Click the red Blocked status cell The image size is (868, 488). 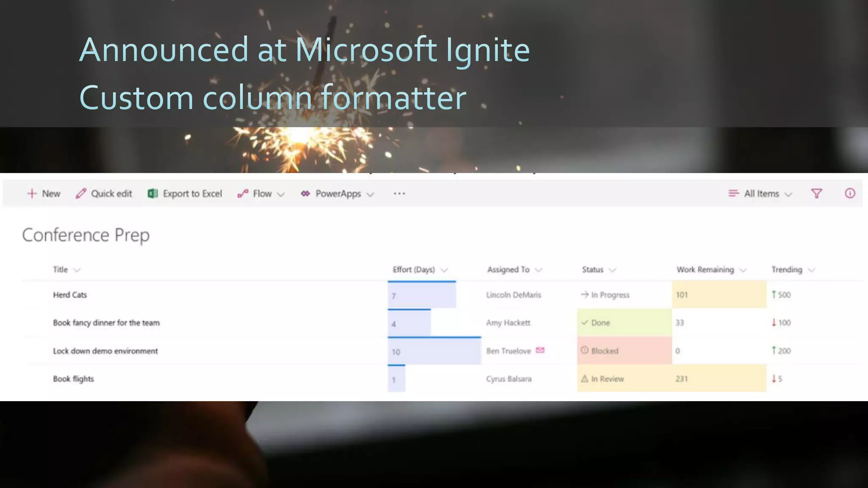[624, 351]
